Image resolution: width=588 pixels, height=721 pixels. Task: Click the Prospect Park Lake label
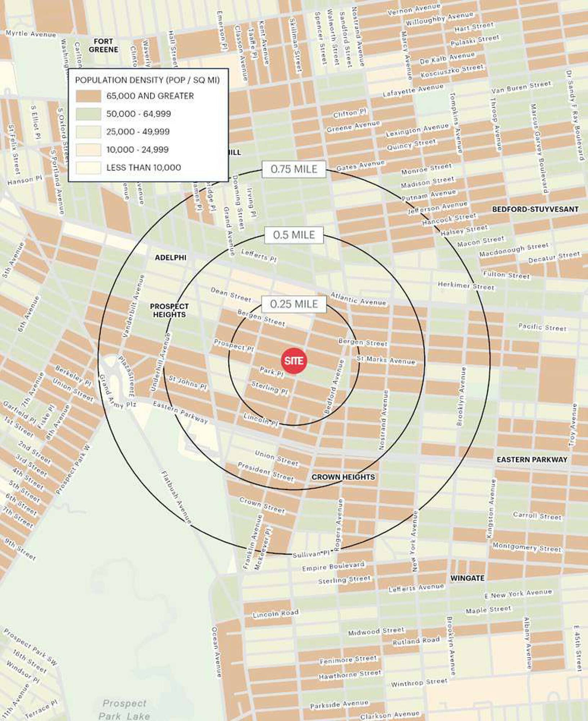point(124,708)
